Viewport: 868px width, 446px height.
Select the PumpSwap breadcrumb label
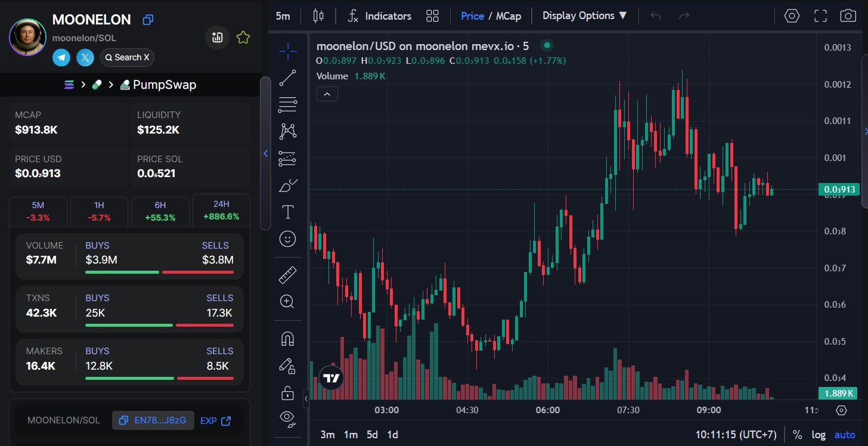[165, 85]
